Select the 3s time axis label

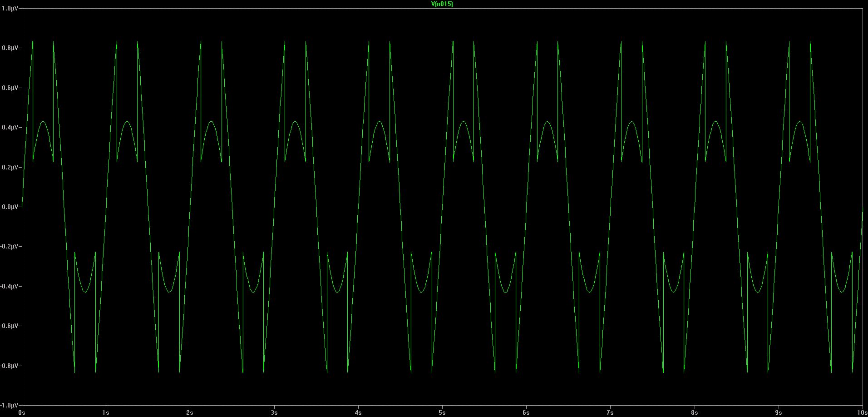(x=274, y=412)
